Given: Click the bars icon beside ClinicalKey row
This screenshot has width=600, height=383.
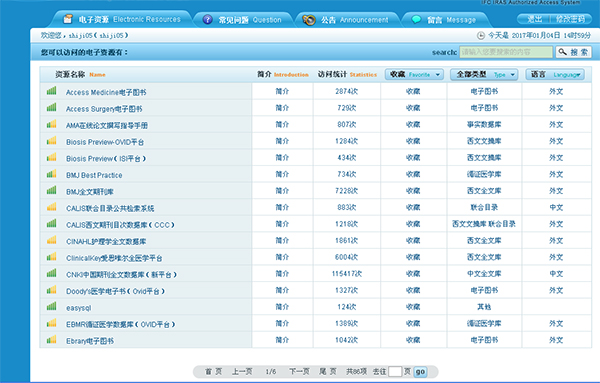Looking at the screenshot, I should coord(51,257).
